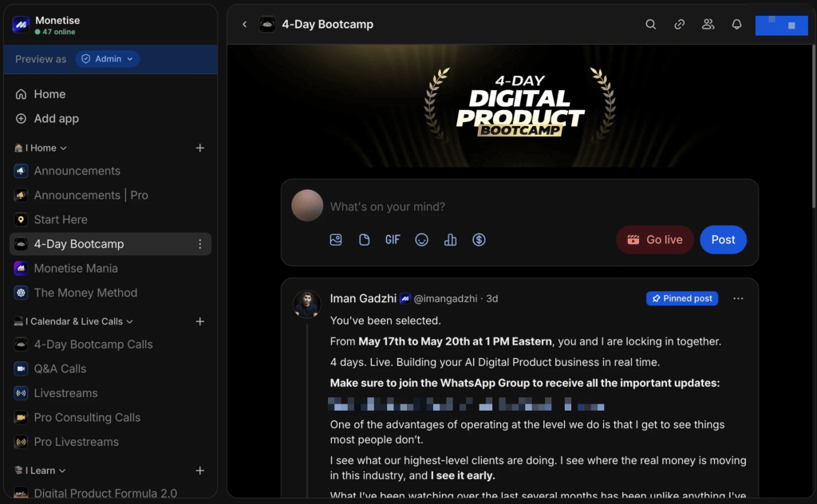Screen dimensions: 817x504
Task: Click the Monetise logo icon
Action: tap(21, 25)
